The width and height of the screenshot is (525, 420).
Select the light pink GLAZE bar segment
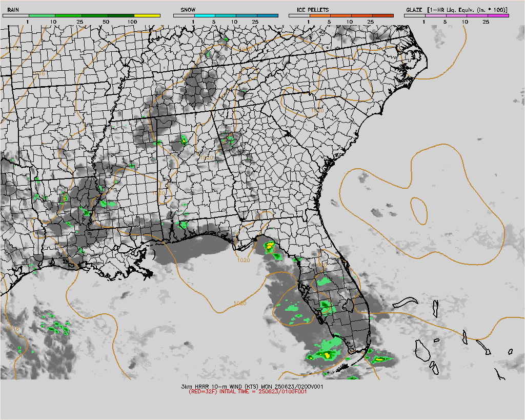tap(435, 15)
